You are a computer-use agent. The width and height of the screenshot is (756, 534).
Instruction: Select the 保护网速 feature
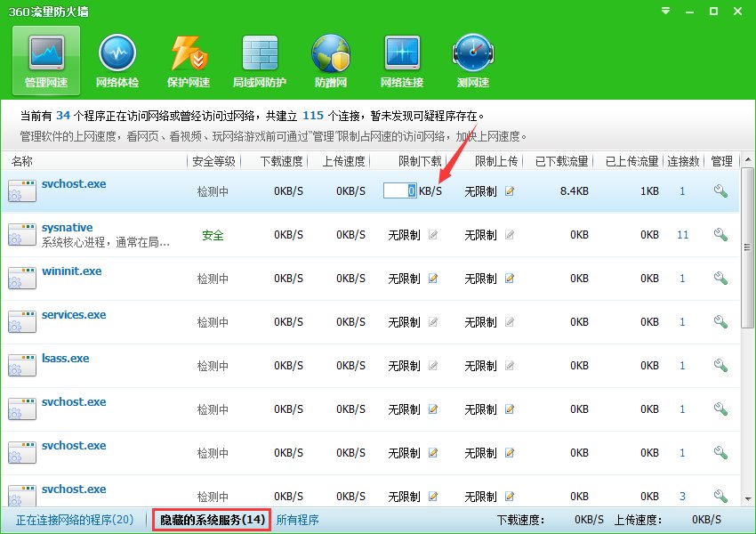(x=188, y=60)
